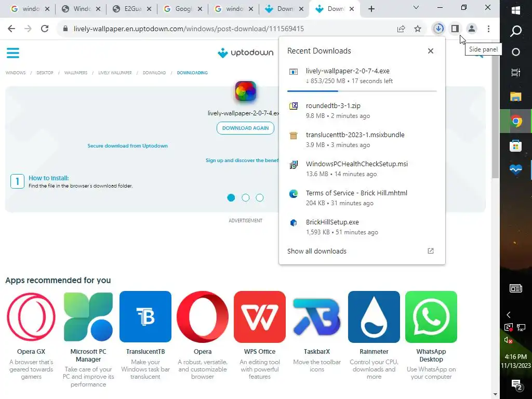
Task: Close the active Down tab
Action: tap(352, 9)
